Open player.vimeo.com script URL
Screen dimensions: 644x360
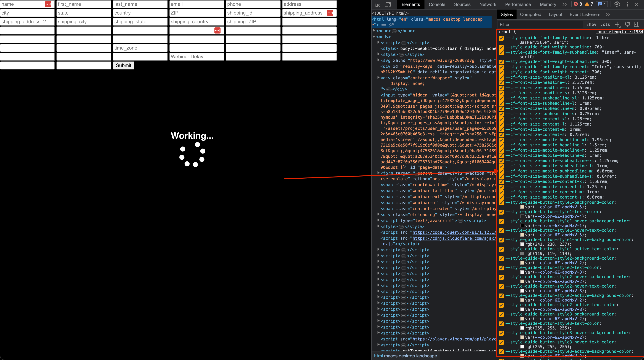coord(454,339)
